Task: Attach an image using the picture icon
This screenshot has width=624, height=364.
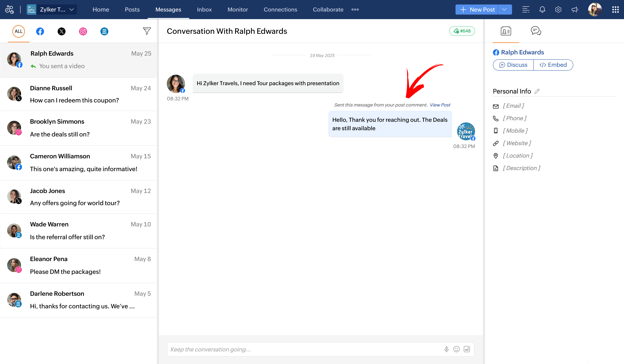Action: (x=467, y=349)
